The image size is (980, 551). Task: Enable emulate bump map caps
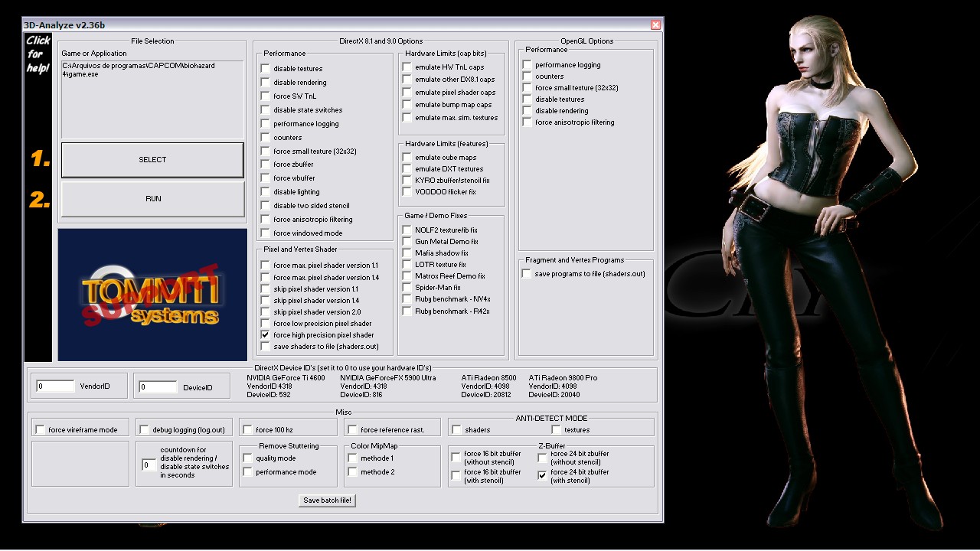(x=407, y=105)
